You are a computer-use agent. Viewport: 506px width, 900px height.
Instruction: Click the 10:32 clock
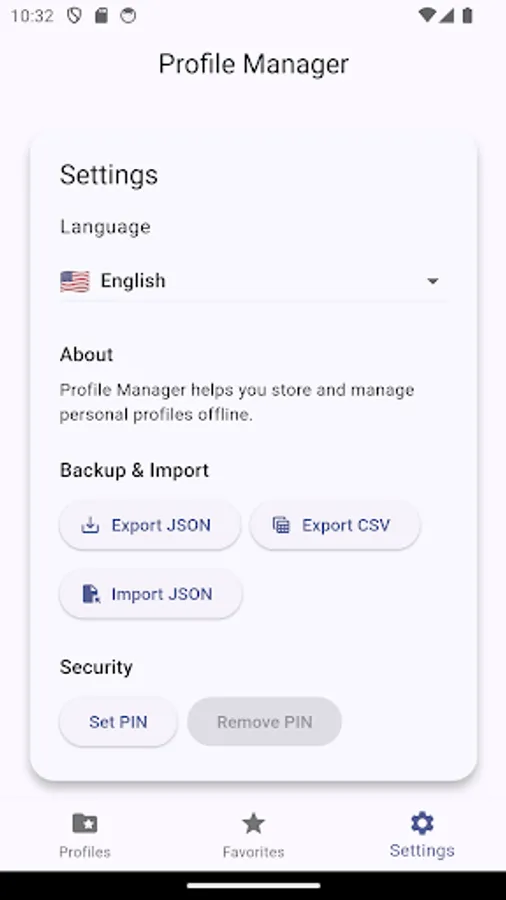pos(32,15)
